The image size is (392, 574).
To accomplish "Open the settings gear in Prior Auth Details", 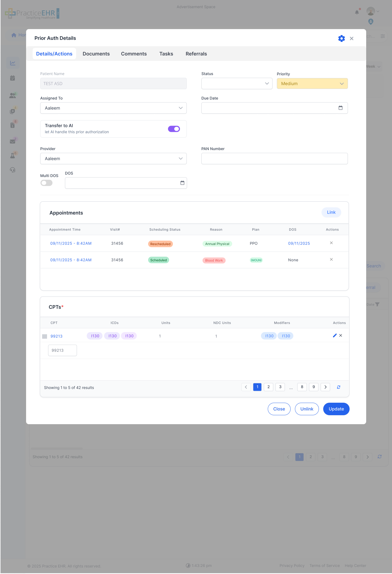I will pos(341,38).
